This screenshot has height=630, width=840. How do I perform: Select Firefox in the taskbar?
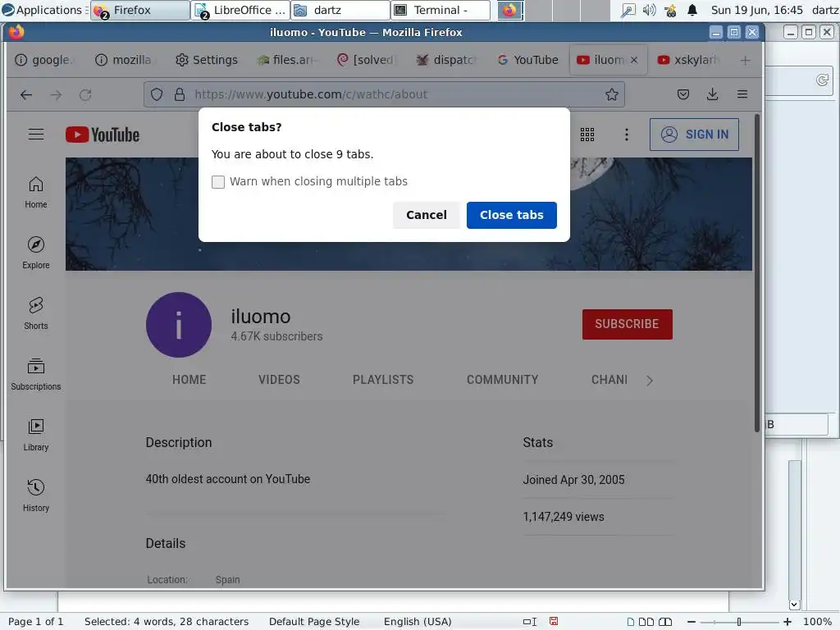139,10
